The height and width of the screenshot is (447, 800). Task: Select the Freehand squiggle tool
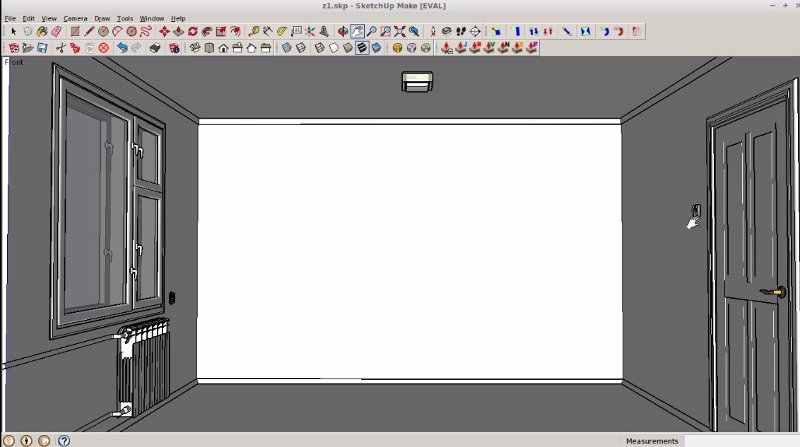pos(146,32)
